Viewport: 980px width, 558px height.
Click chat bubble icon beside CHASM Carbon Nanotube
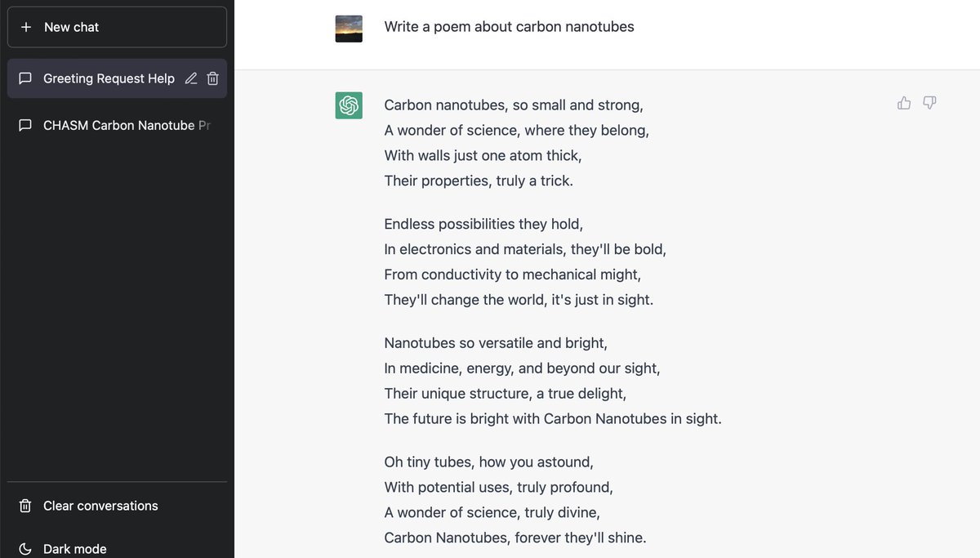pyautogui.click(x=25, y=125)
